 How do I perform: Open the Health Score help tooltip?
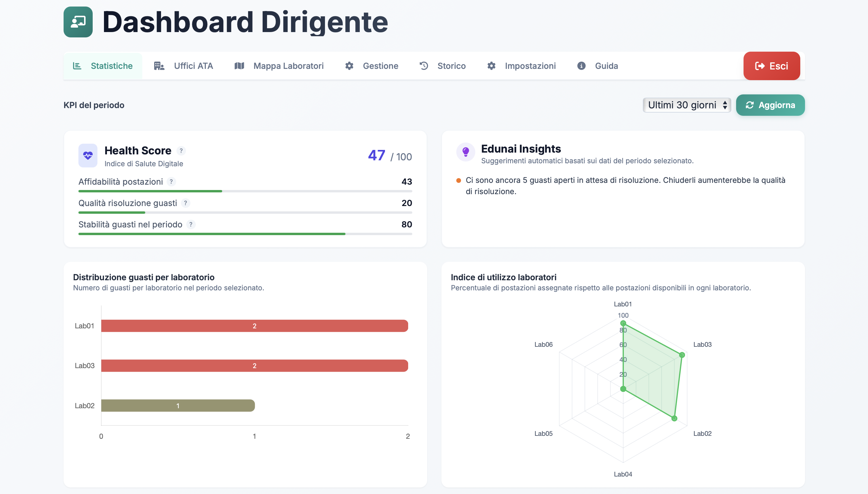[x=181, y=151]
